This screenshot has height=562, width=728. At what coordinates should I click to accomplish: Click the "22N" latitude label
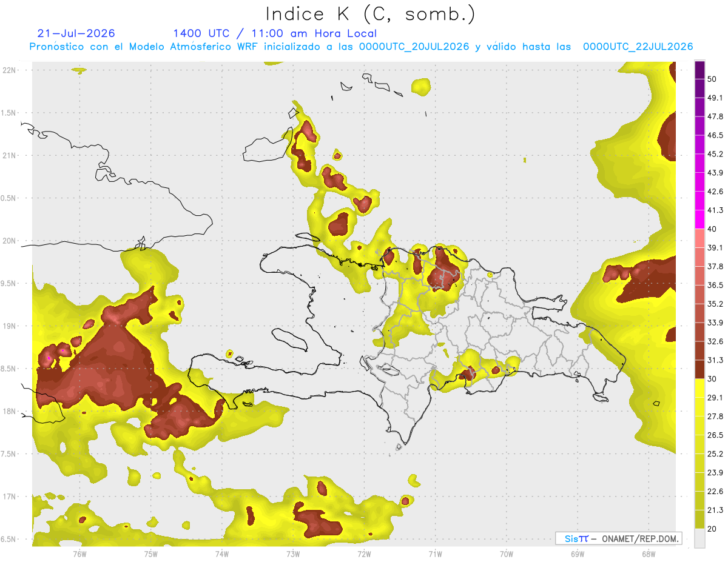coord(10,70)
